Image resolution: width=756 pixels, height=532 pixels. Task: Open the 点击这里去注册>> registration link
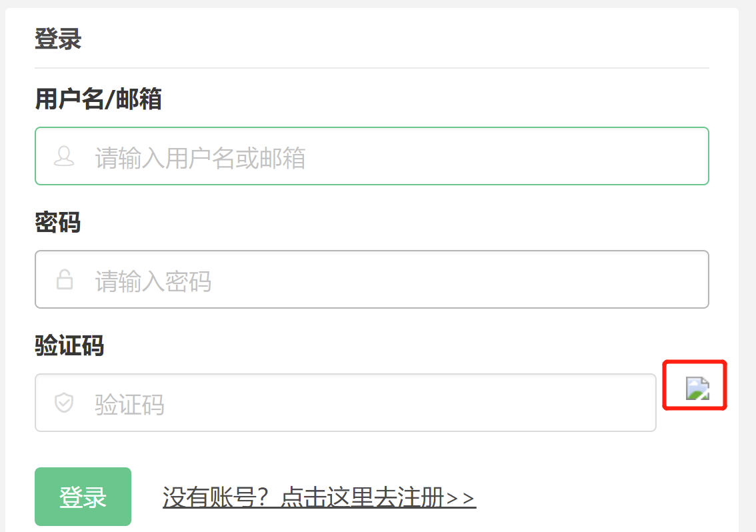coord(378,497)
